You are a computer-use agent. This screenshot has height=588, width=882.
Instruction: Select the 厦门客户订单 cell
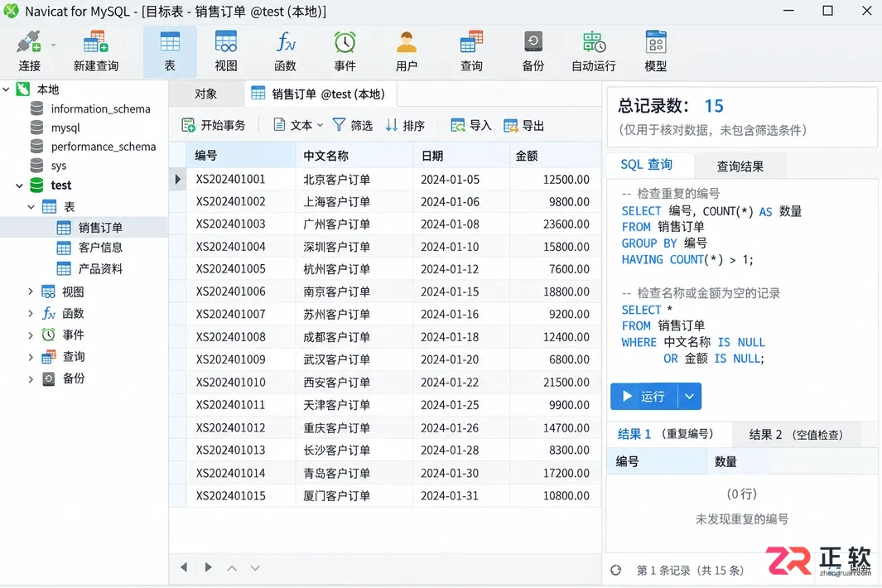click(354, 496)
